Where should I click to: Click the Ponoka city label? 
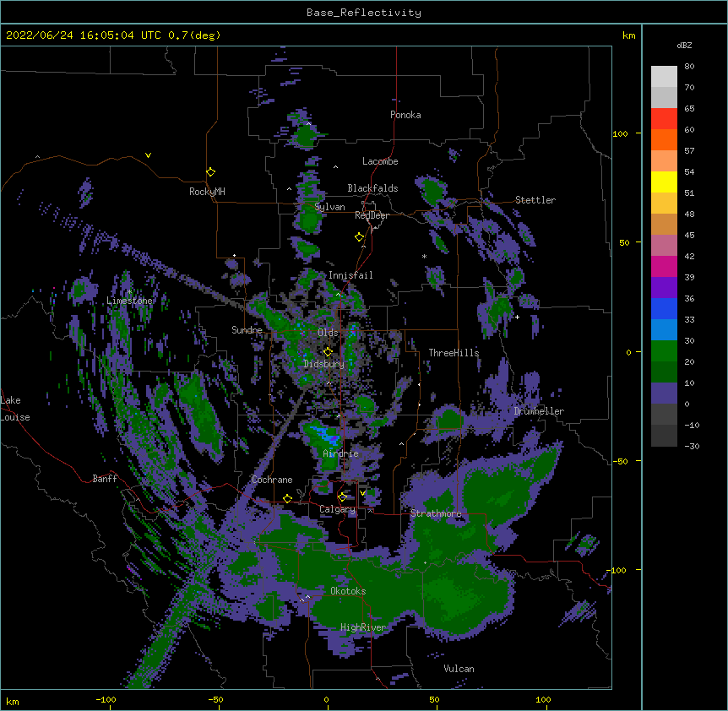coord(405,115)
